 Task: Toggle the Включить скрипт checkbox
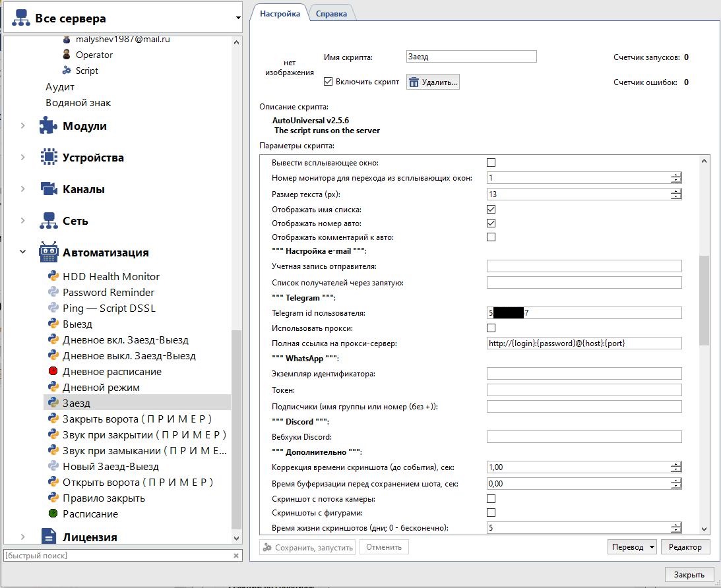coord(329,82)
